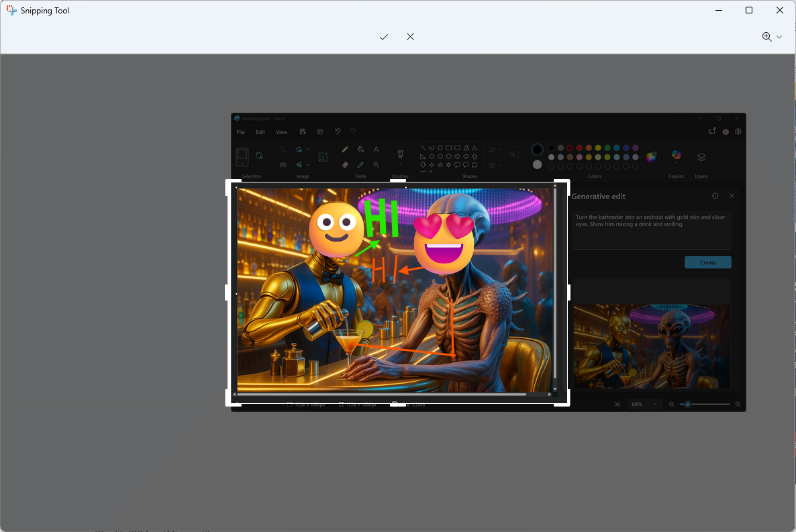Click the Create button in Generative edit

[x=707, y=262]
